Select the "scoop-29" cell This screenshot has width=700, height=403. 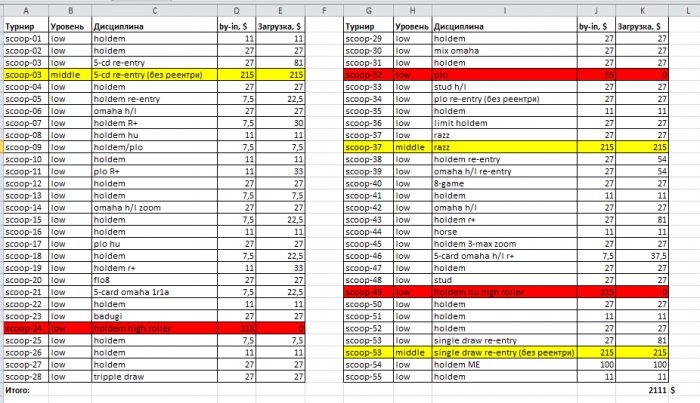pyautogui.click(x=368, y=38)
